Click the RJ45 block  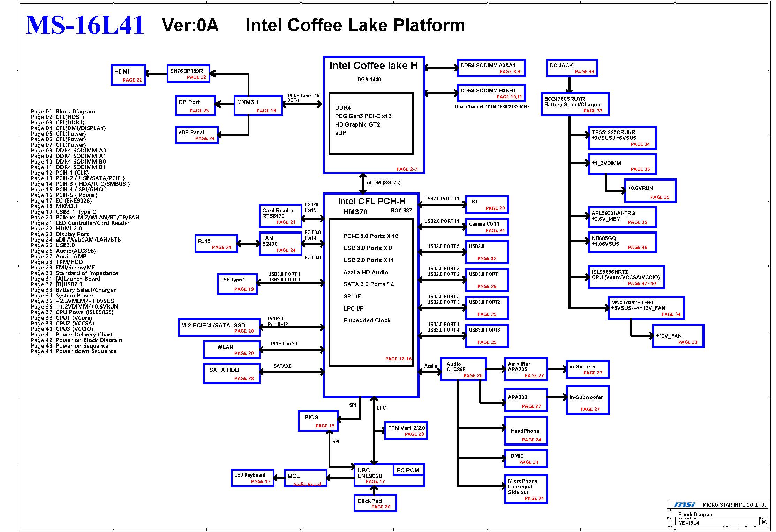[x=216, y=244]
